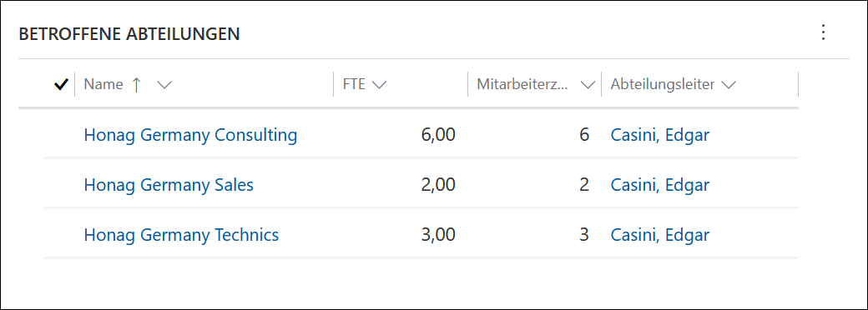Expand the Mitarbeiterz... column chevron

[588, 85]
